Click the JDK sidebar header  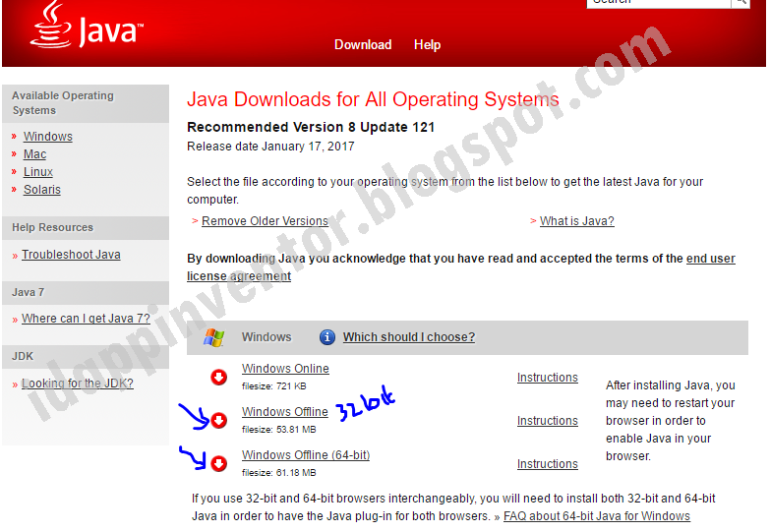pyautogui.click(x=86, y=356)
